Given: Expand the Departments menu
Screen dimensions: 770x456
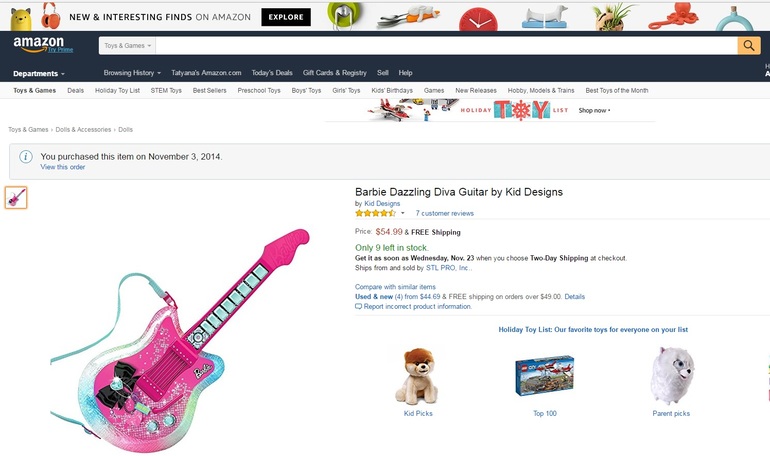Looking at the screenshot, I should [x=39, y=73].
